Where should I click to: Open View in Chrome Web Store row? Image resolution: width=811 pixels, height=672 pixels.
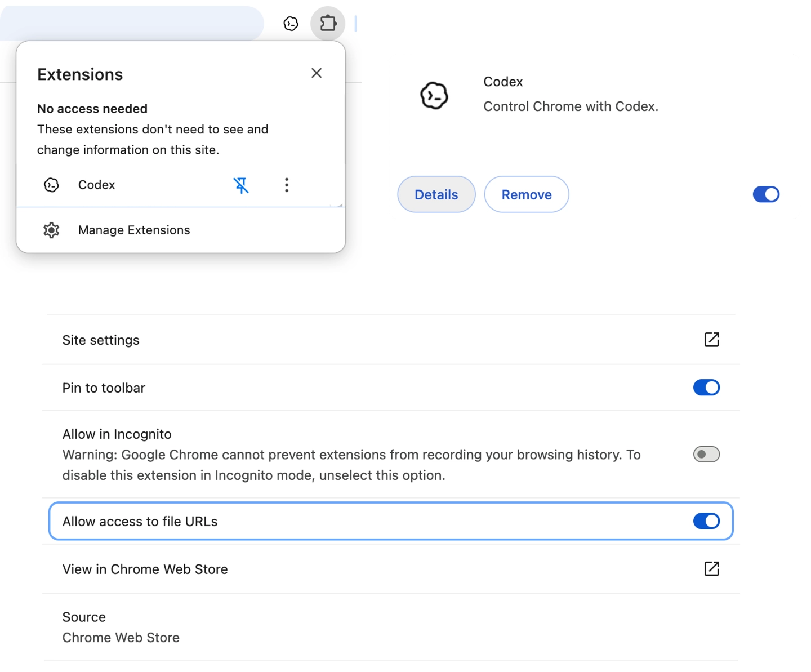click(x=391, y=569)
